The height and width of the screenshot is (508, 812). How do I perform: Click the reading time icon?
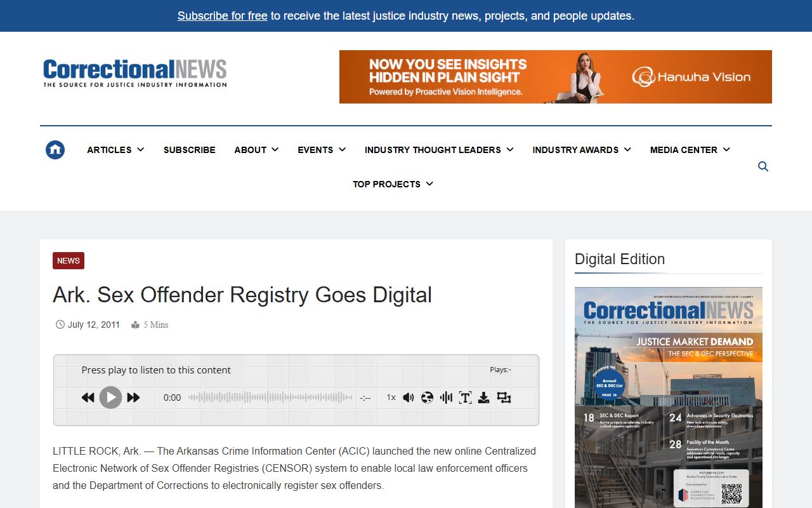[x=135, y=325]
